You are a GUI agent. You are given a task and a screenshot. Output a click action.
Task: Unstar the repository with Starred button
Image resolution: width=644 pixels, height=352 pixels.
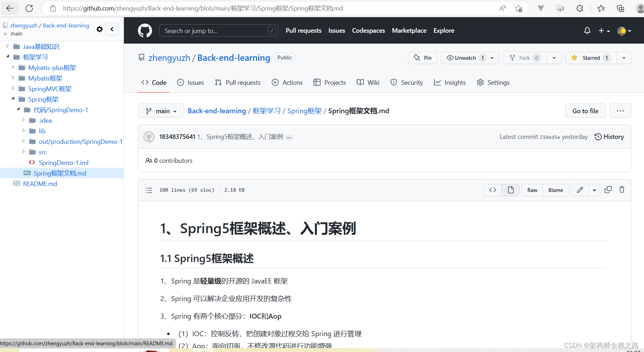click(x=591, y=58)
